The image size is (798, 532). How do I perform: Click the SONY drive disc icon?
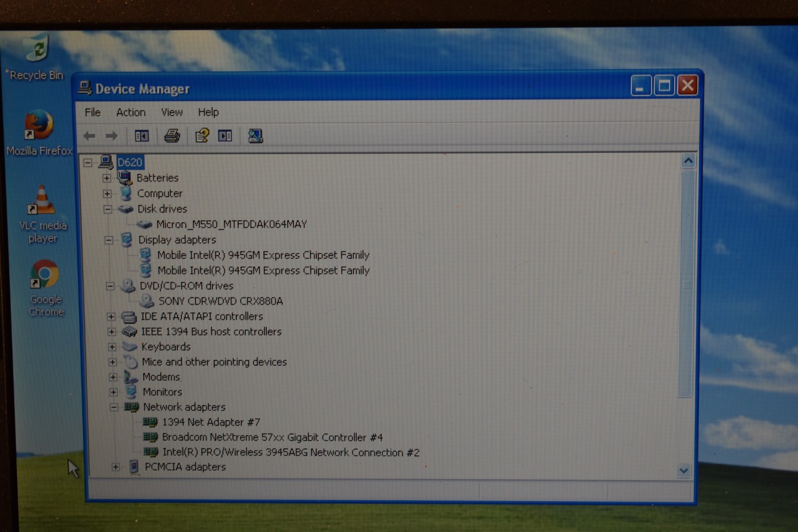(147, 300)
